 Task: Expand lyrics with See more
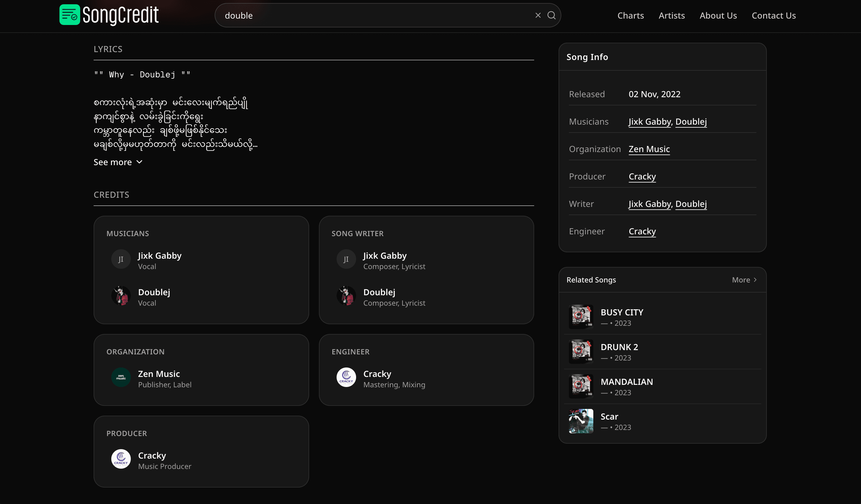tap(118, 162)
